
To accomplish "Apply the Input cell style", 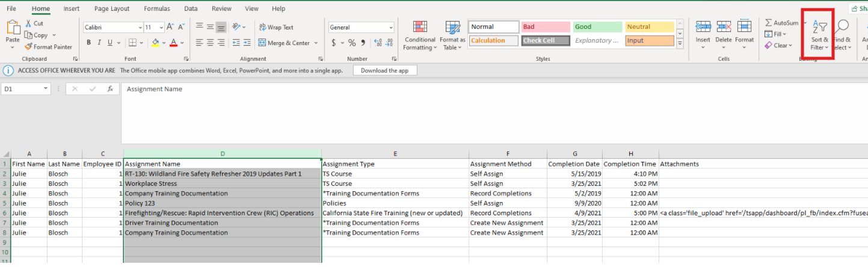I will (649, 41).
